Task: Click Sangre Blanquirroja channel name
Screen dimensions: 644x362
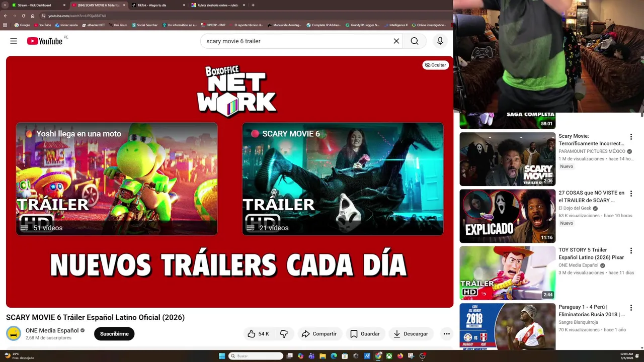Action: (x=578, y=322)
